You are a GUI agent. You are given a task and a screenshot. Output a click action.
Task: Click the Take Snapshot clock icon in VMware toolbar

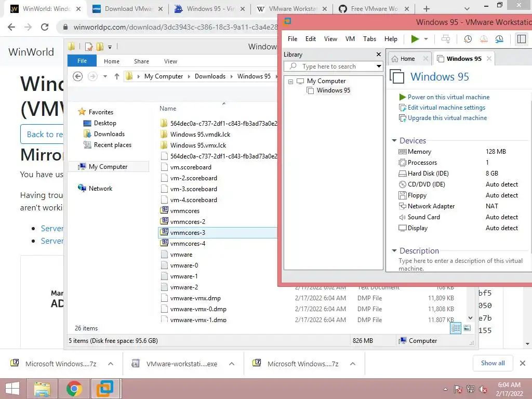(468, 39)
